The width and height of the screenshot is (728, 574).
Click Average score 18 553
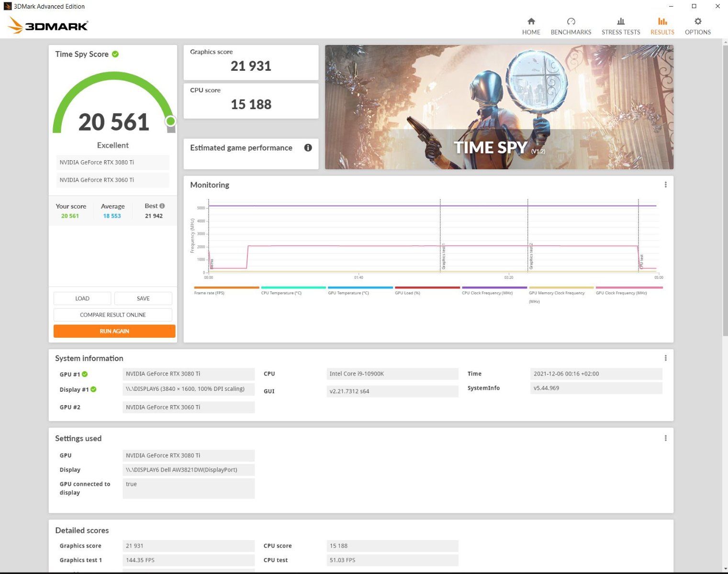click(x=112, y=216)
